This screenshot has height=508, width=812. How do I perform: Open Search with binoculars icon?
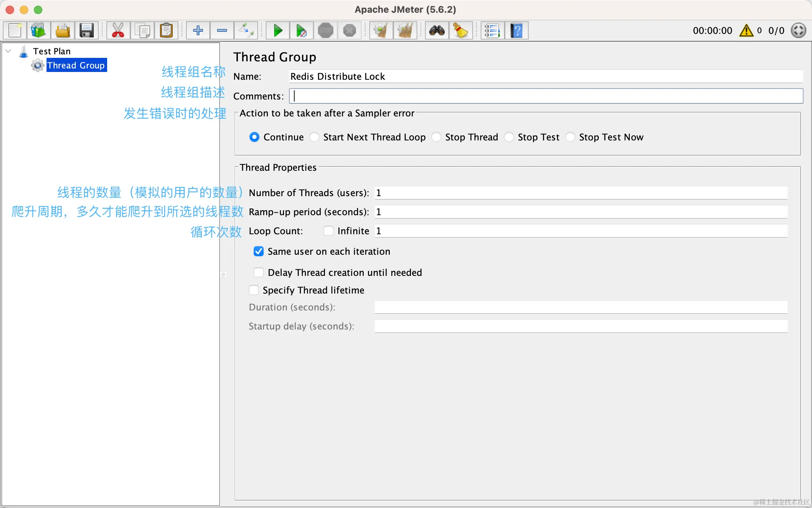(x=437, y=31)
